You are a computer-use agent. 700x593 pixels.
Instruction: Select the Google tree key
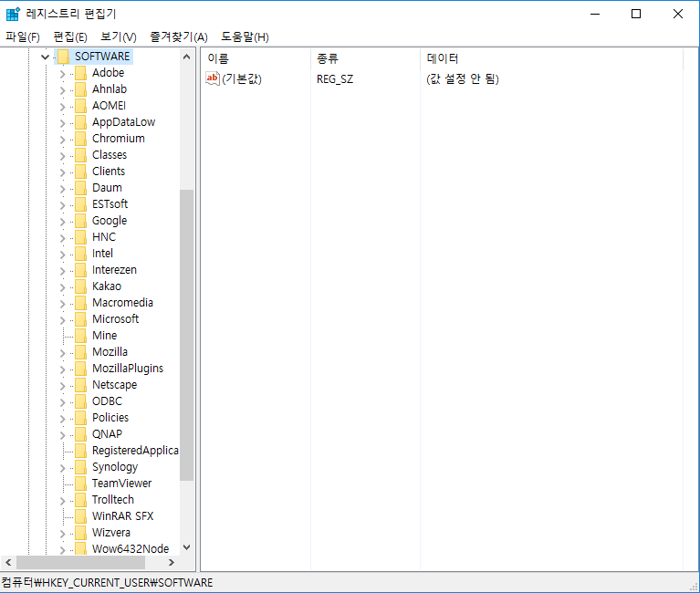110,221
